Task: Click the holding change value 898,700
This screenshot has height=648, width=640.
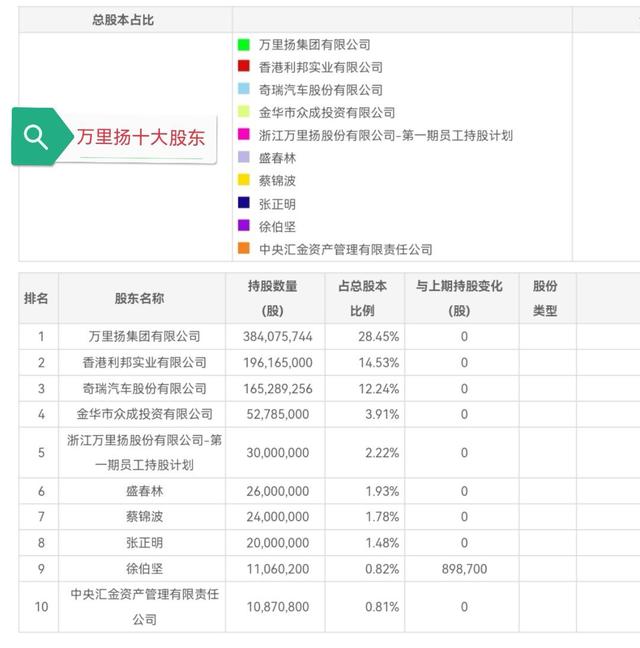Action: pos(464,569)
